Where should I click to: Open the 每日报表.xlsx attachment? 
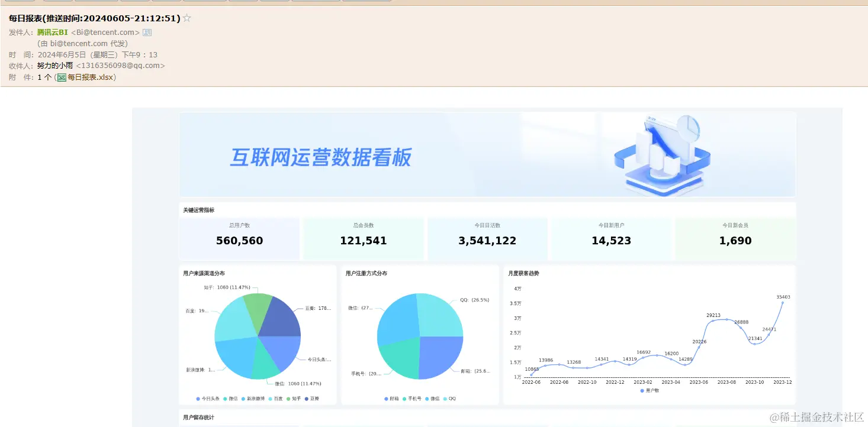(x=91, y=77)
